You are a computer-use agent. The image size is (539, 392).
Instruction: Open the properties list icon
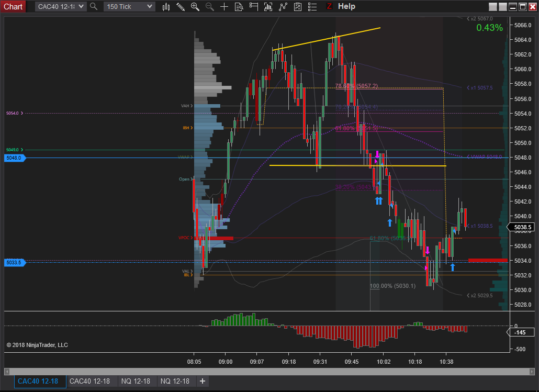(x=312, y=6)
